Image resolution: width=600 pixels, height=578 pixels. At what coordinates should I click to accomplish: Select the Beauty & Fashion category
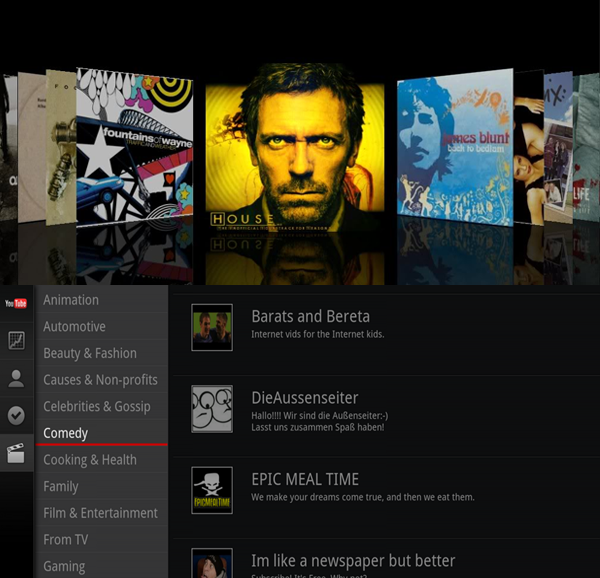[101, 353]
